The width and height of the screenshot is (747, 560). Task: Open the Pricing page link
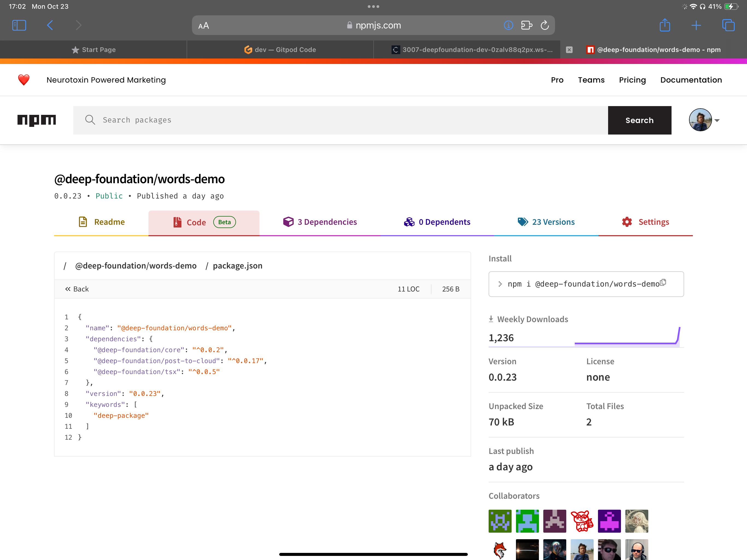coord(632,80)
